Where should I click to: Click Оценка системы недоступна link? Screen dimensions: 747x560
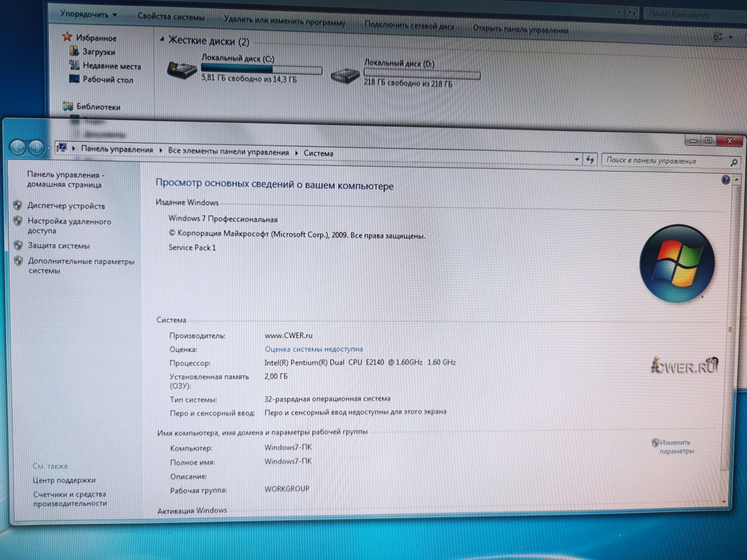click(x=314, y=349)
